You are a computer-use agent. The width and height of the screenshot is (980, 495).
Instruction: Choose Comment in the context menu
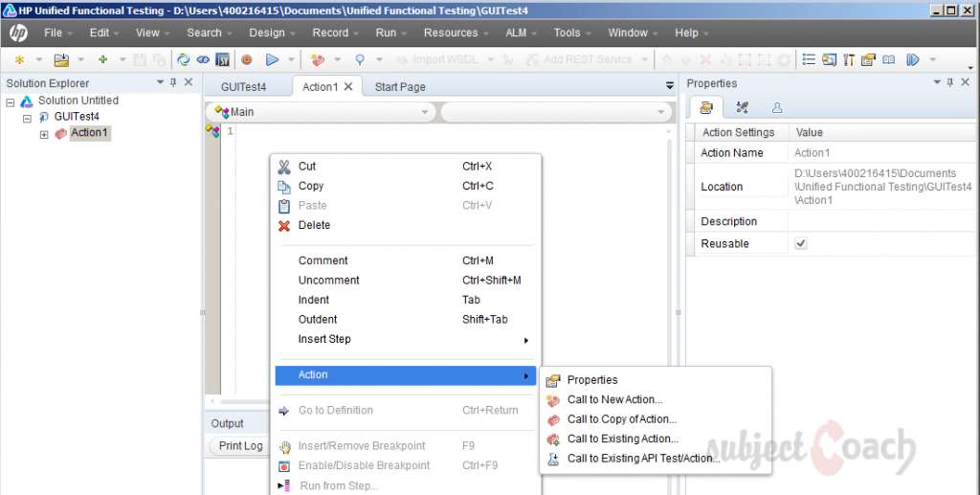[408, 260]
